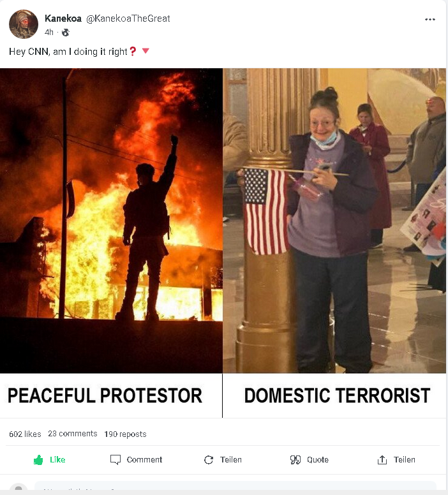Click the speech bubble Comment icon
This screenshot has height=495, width=448.
[116, 460]
